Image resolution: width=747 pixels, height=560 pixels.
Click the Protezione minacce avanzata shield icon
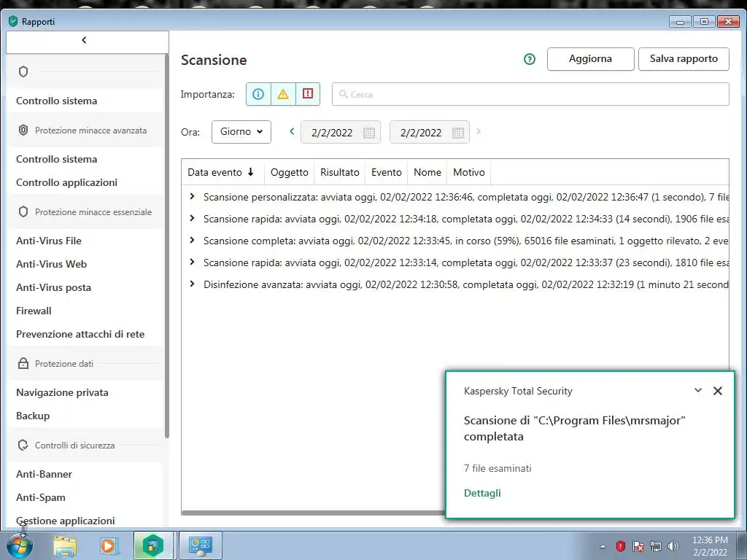point(23,130)
